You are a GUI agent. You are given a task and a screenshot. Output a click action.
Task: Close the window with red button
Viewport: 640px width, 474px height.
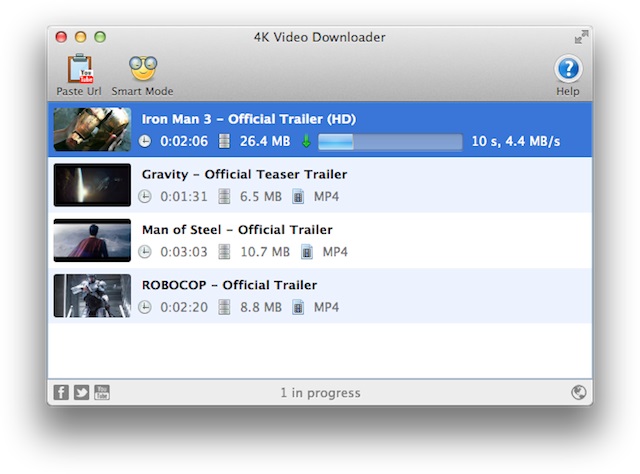(x=61, y=37)
